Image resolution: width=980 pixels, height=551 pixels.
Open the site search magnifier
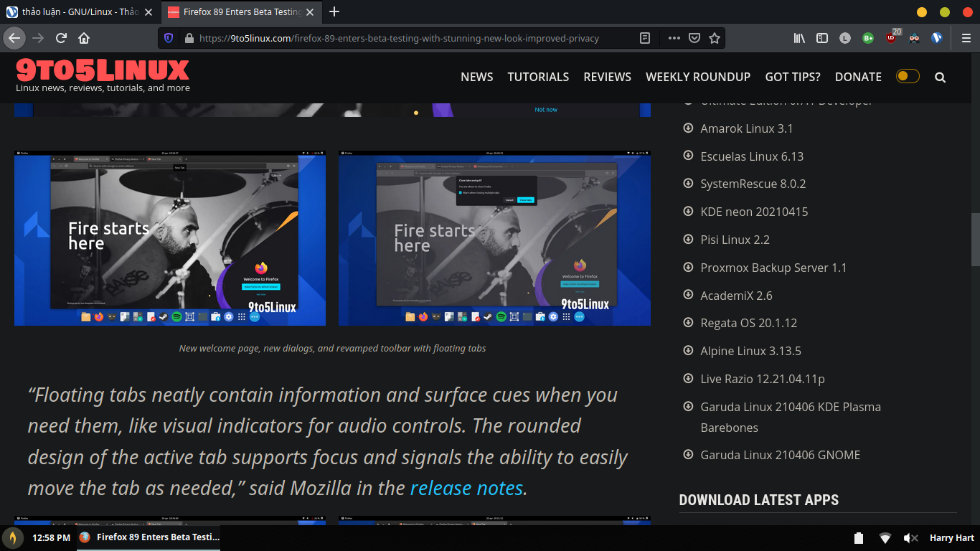(941, 77)
